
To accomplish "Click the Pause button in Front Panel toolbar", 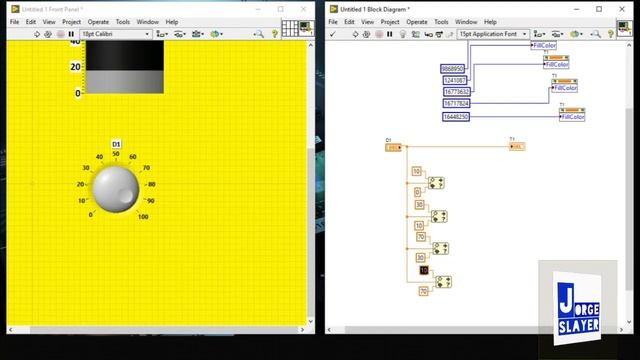I will point(71,34).
